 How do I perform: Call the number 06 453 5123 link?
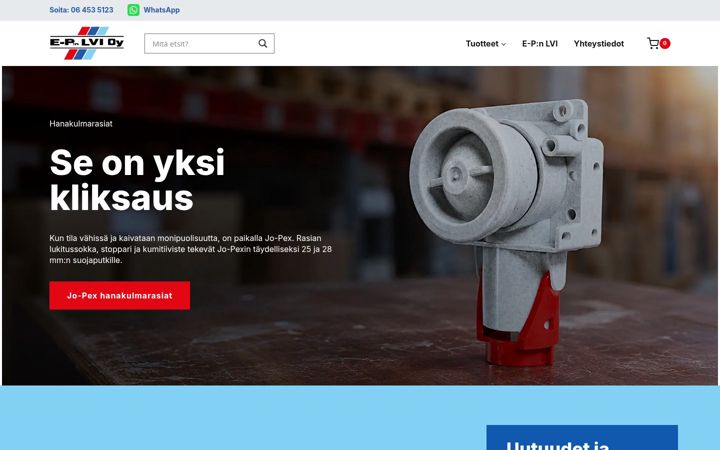click(81, 10)
